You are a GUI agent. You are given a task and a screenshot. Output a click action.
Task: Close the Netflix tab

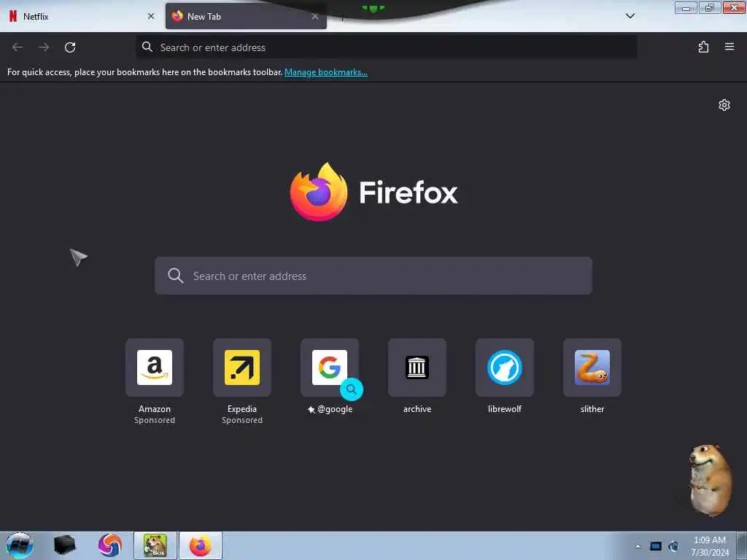pyautogui.click(x=151, y=16)
